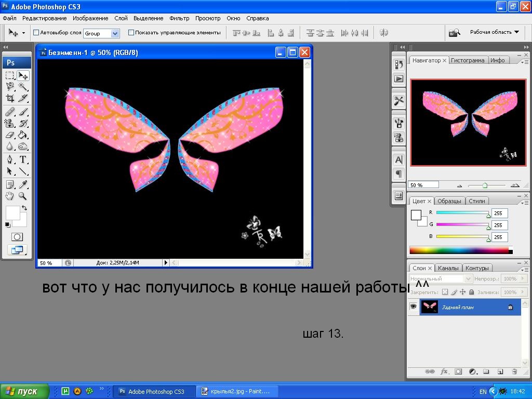Activate the Zoom magnifier tool
Viewport: 532px width, 399px height.
click(x=23, y=196)
